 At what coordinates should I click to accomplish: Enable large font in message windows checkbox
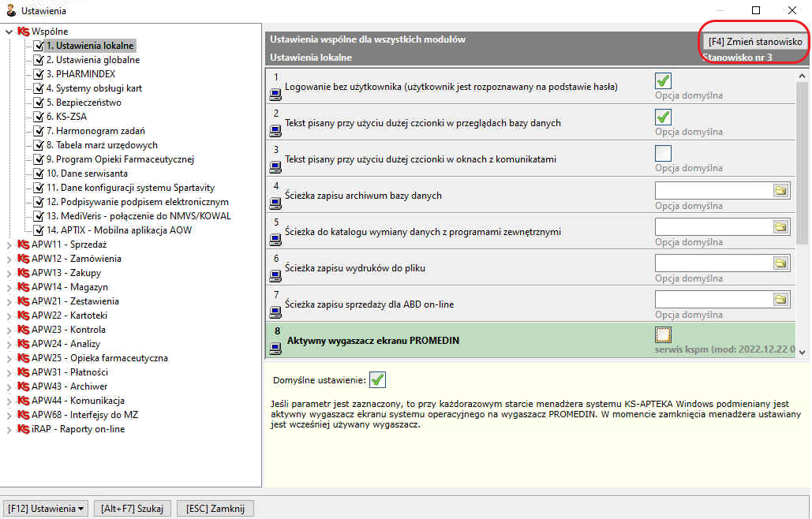point(663,153)
